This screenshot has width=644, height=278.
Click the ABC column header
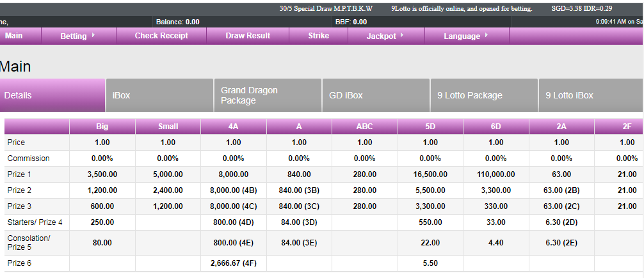(364, 127)
